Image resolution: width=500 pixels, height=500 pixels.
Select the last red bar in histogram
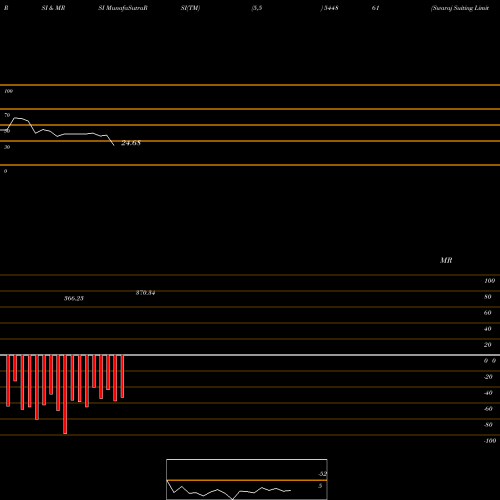pyautogui.click(x=122, y=376)
